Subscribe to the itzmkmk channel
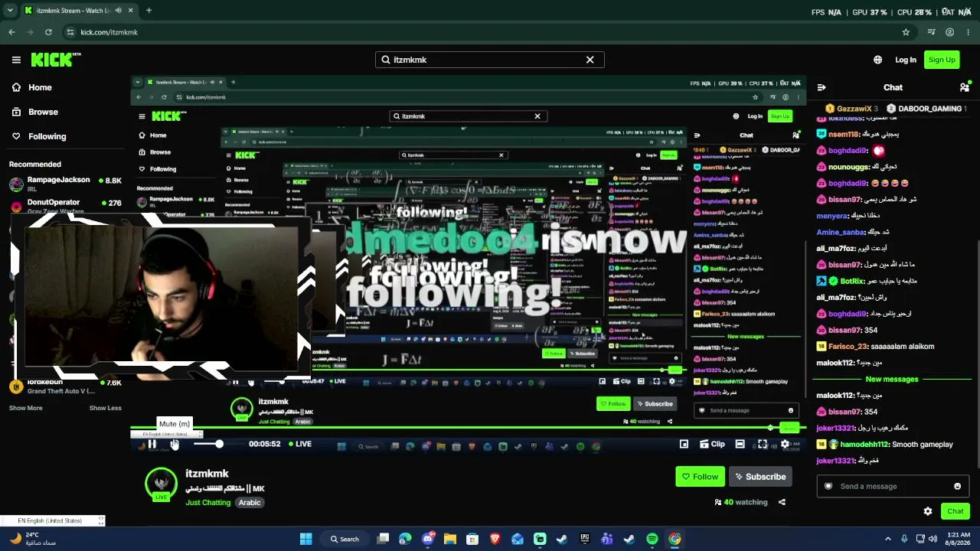The height and width of the screenshot is (551, 980). 761,477
